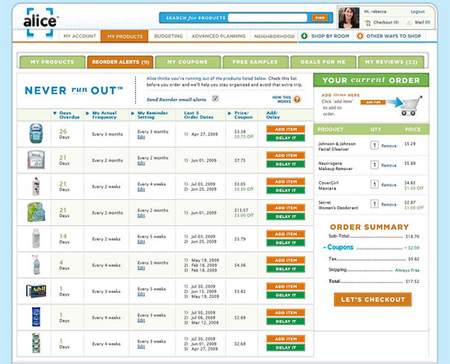Screen dimensions: 450x364
Task: Click the Find search button
Action: point(319,18)
